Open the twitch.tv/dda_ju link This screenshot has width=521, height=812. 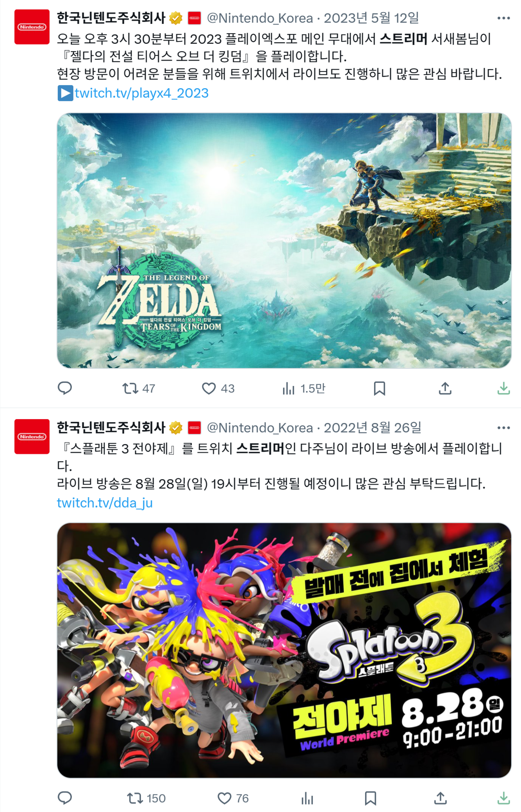(x=105, y=503)
